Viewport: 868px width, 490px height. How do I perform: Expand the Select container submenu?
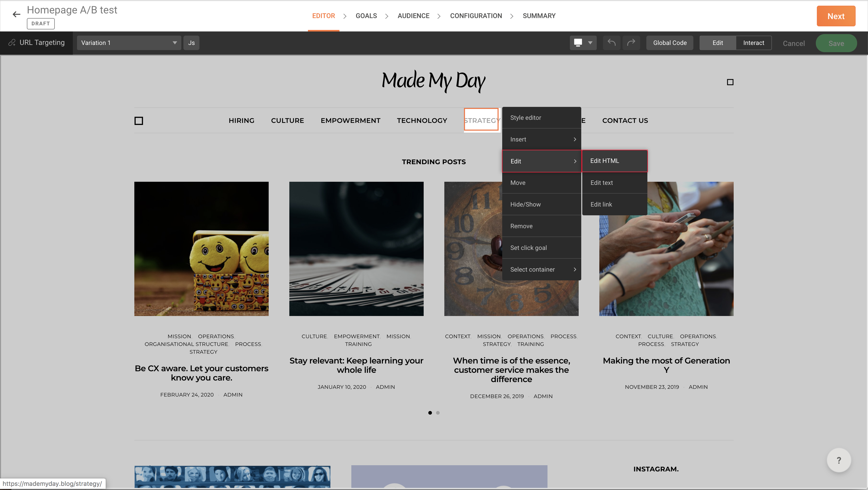[x=541, y=270]
